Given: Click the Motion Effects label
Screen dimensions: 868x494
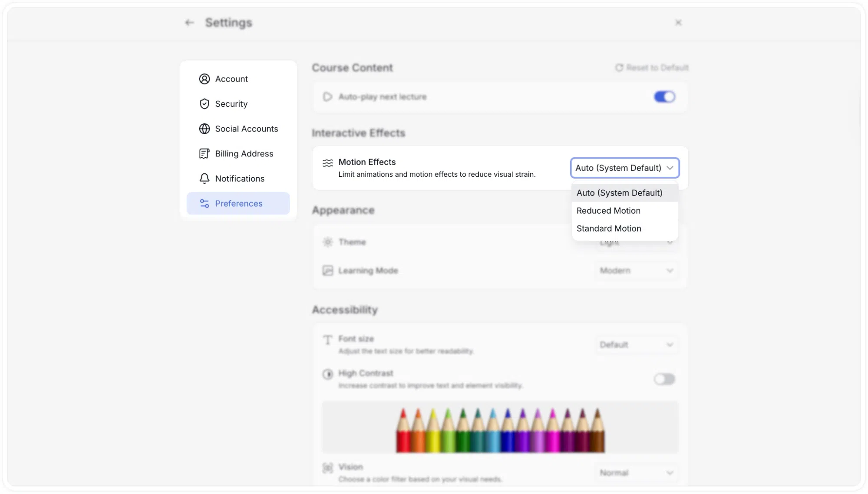Looking at the screenshot, I should point(367,162).
